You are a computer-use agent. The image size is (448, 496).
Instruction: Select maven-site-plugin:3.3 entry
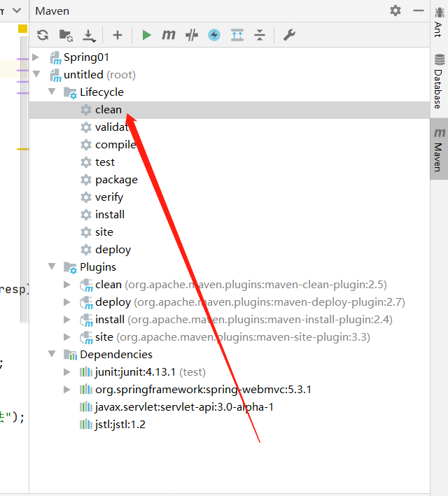(232, 337)
